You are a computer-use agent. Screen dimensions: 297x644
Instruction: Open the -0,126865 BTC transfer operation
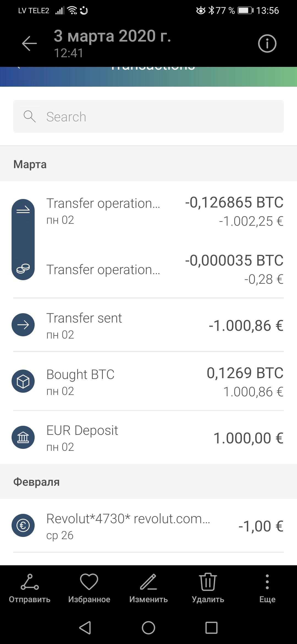[x=148, y=211]
